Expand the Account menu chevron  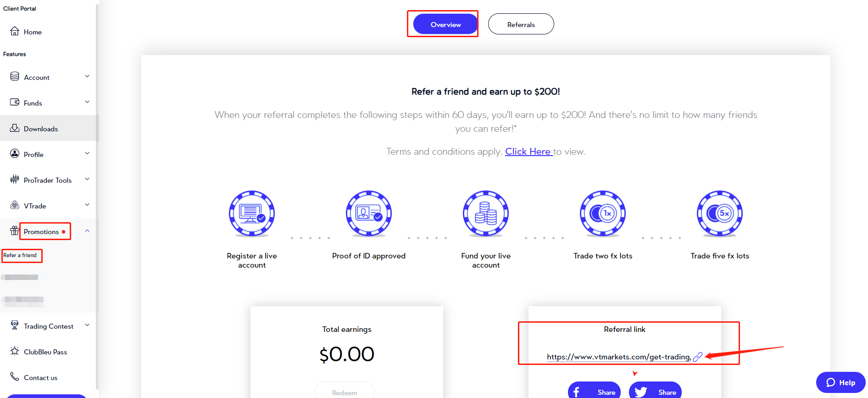click(x=87, y=76)
